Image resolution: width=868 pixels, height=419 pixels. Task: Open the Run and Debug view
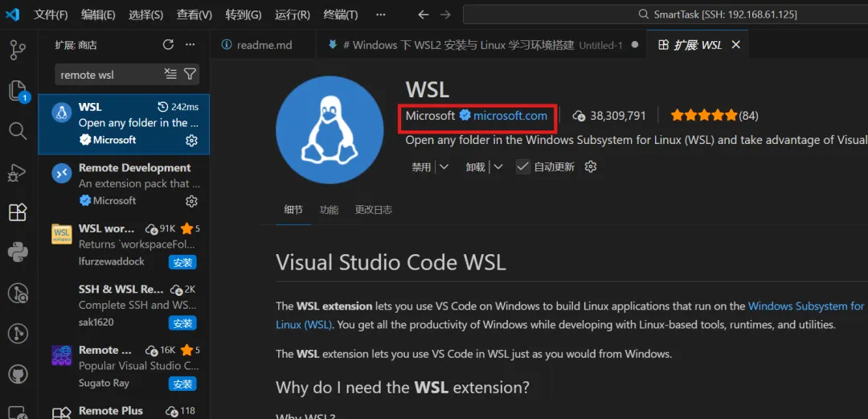point(18,172)
